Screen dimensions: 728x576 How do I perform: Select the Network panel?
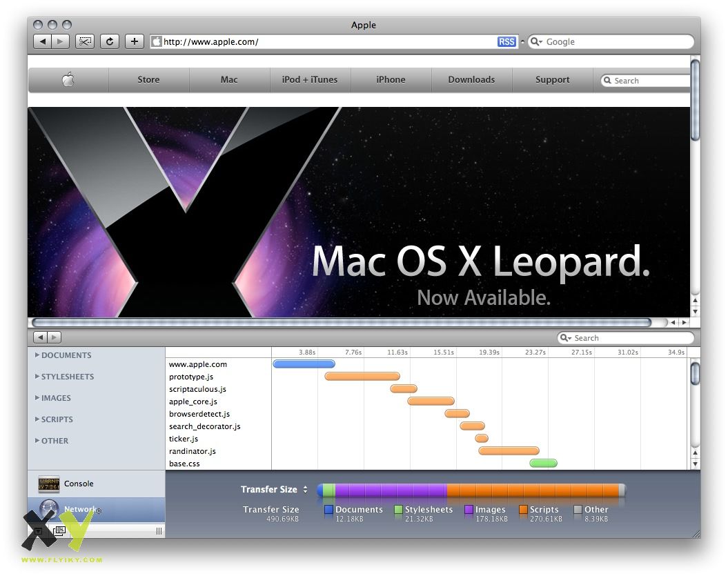(x=96, y=510)
